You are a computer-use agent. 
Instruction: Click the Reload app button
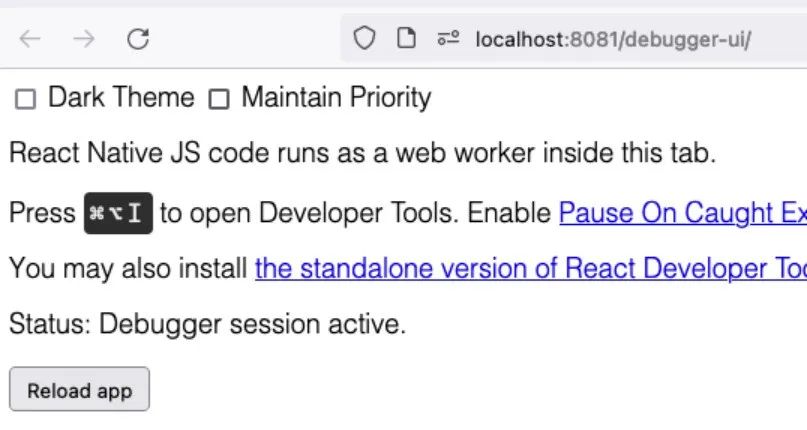click(x=79, y=389)
